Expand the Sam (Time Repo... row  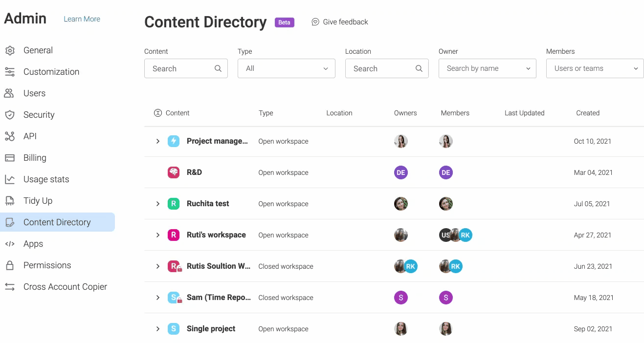158,298
